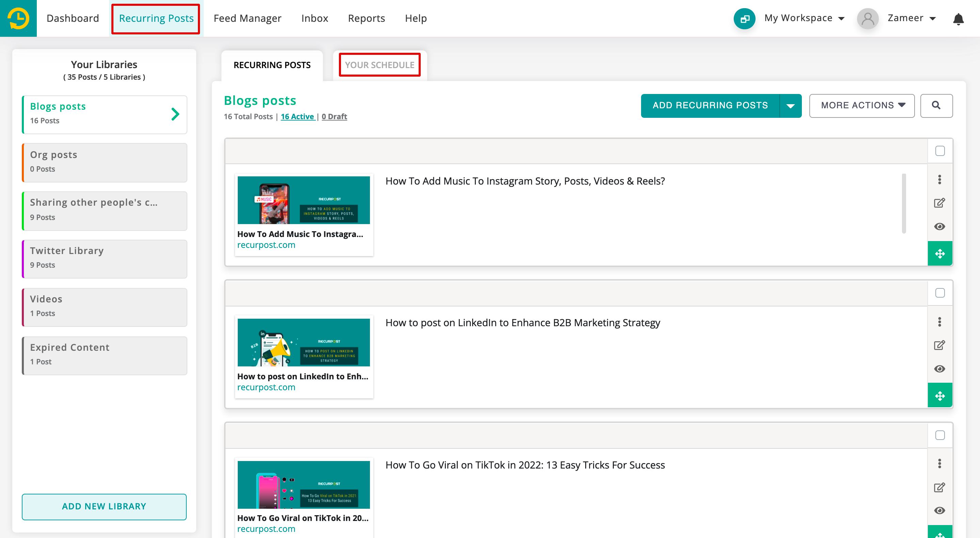Edit the TikTok Viral post
Viewport: 980px width, 538px height.
pos(939,487)
